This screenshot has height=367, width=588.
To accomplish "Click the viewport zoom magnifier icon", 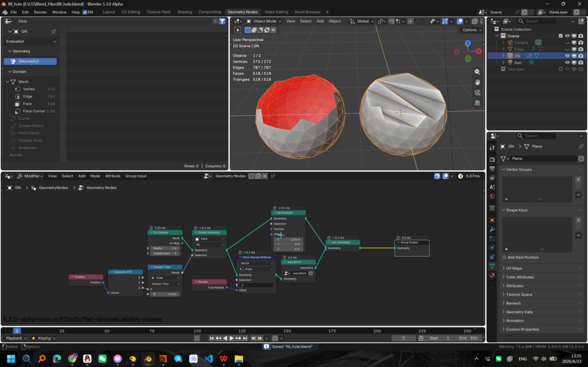I will point(477,72).
